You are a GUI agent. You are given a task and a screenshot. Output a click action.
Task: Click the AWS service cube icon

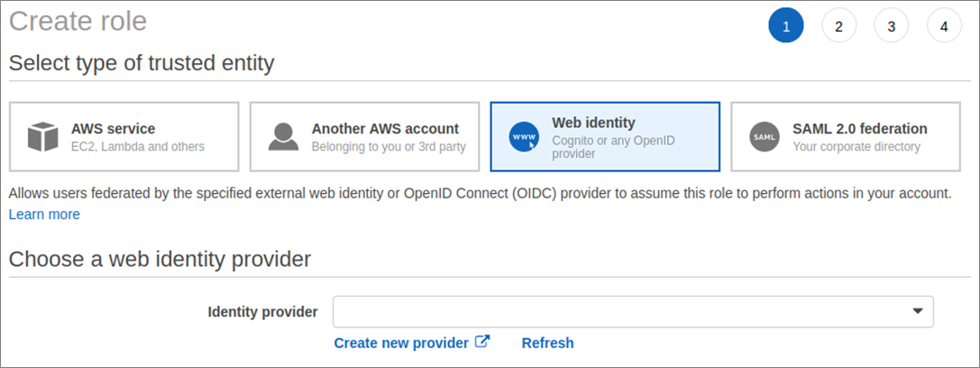[42, 137]
